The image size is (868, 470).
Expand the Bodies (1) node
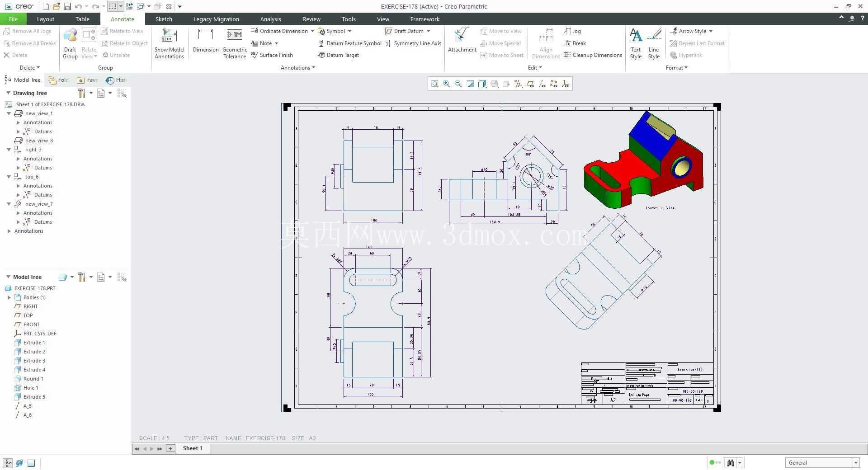9,297
